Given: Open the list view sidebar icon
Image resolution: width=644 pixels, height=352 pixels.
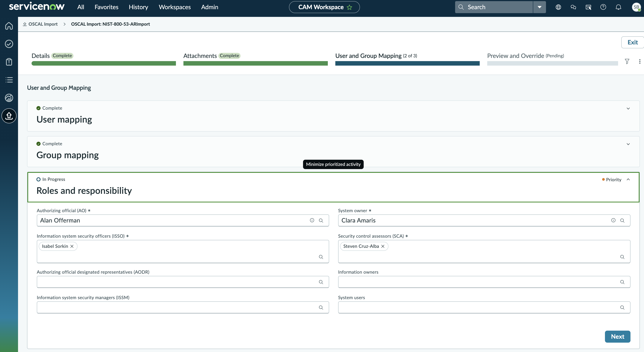Looking at the screenshot, I should [x=9, y=80].
